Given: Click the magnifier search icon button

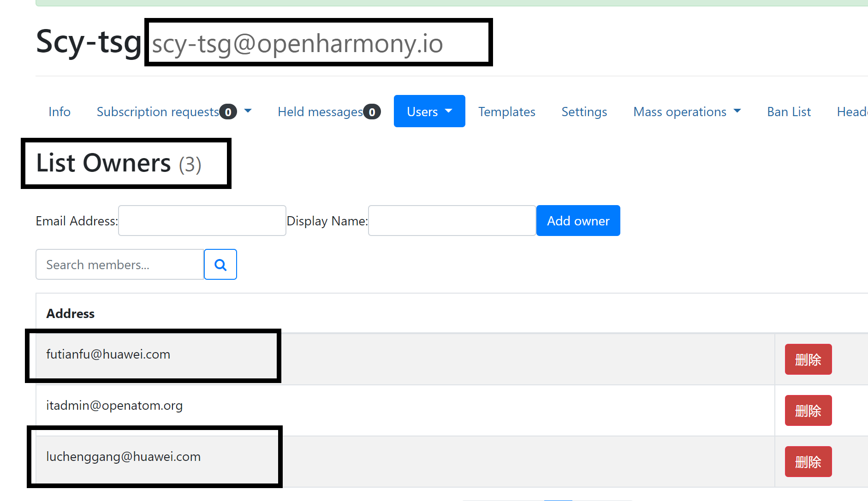Looking at the screenshot, I should click(220, 265).
